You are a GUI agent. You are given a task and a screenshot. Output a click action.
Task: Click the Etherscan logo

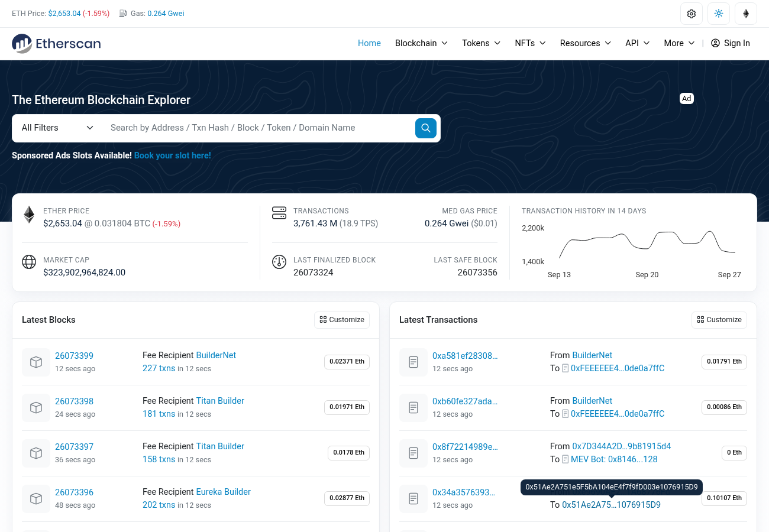56,43
